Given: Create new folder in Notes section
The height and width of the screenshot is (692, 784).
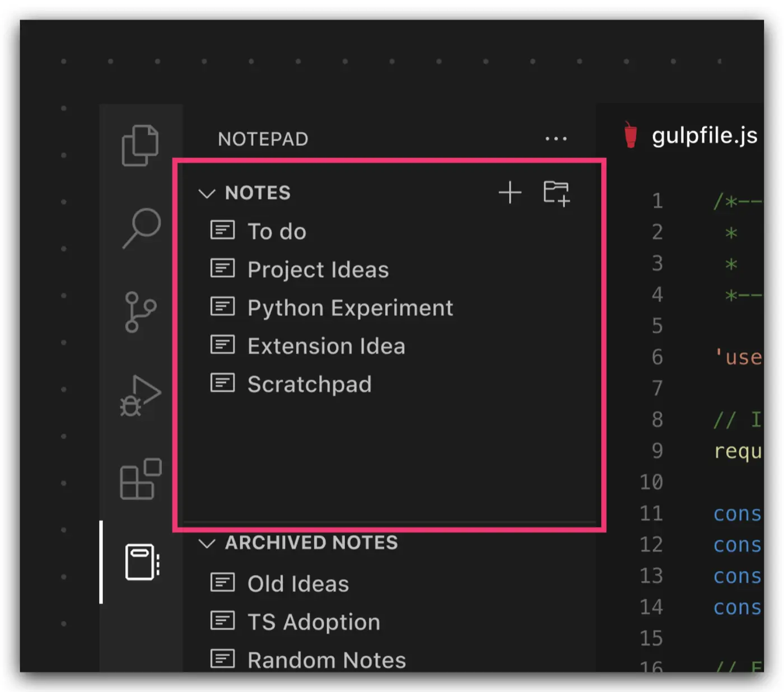Looking at the screenshot, I should click(556, 193).
